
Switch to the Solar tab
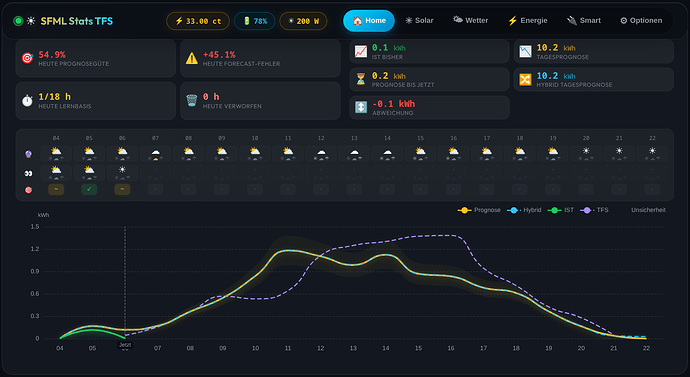click(419, 21)
